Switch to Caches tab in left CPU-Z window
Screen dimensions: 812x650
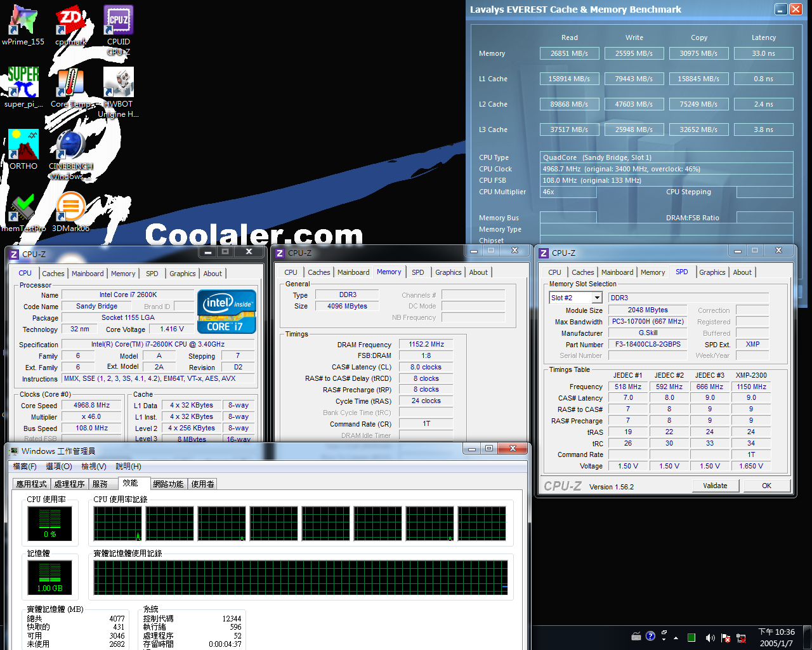point(53,274)
